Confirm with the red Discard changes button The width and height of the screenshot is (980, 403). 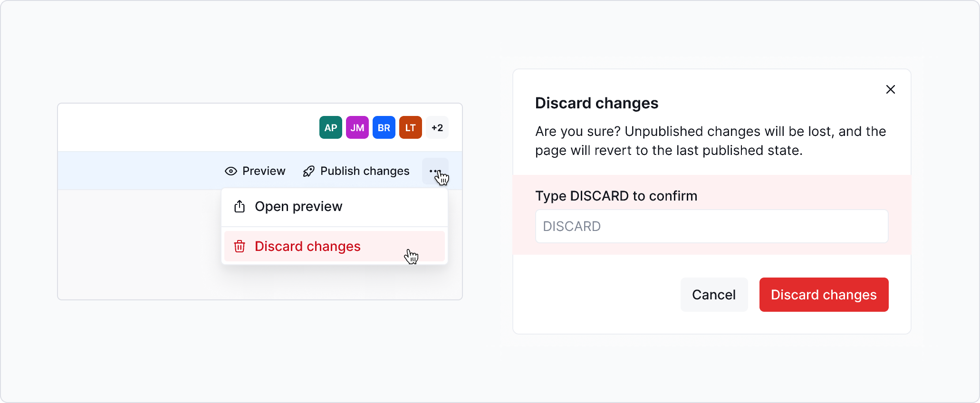tap(824, 295)
